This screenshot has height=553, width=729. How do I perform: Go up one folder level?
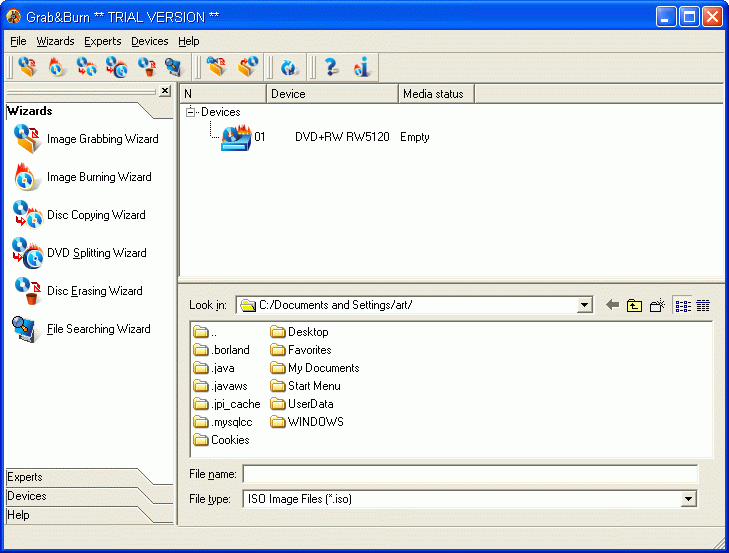(634, 305)
